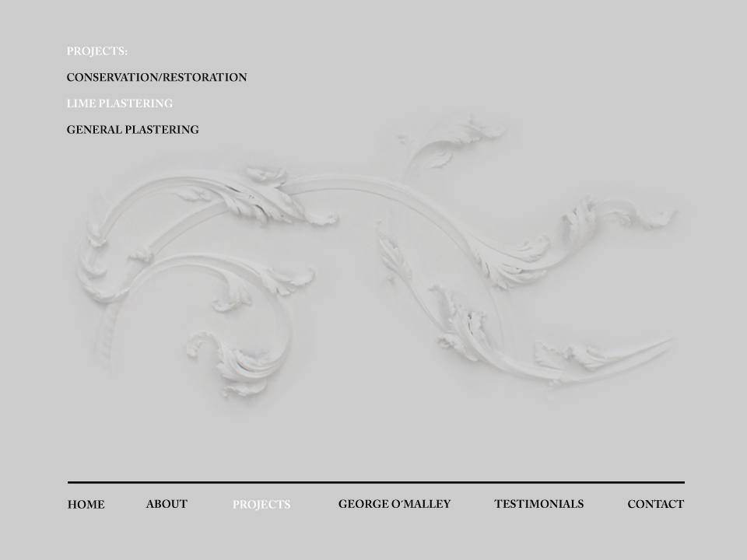
Task: Click the PROJECTS: heading at top left
Action: [97, 51]
